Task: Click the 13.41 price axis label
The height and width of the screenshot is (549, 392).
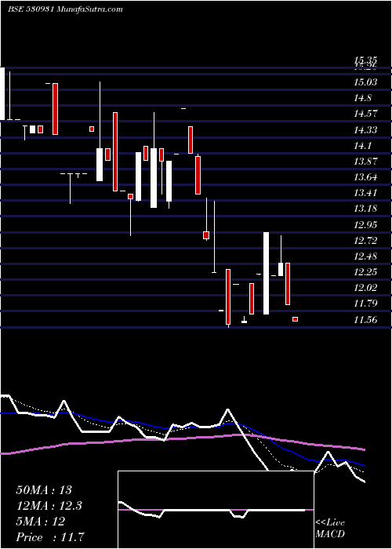Action: click(365, 193)
